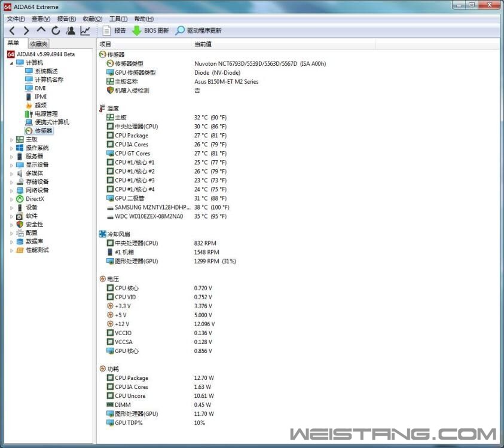Screen dimensions: 504x448
Task: Click the 电源管理 battery icon
Action: click(29, 113)
